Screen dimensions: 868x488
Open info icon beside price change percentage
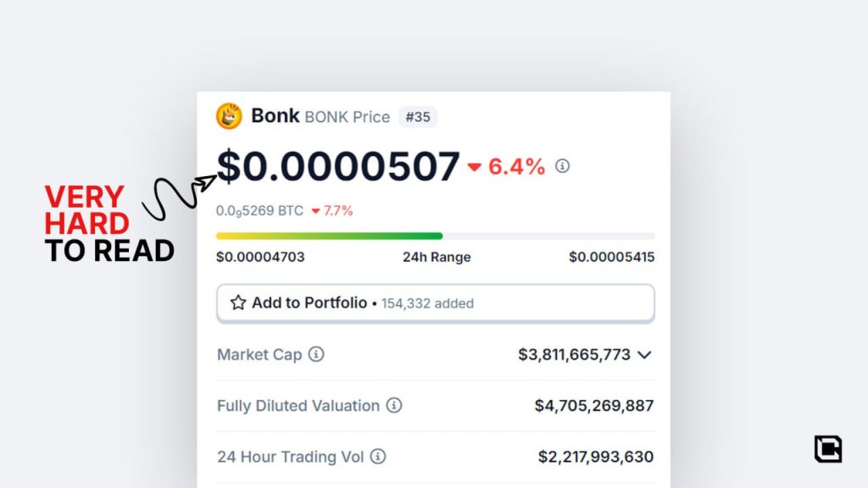pyautogui.click(x=562, y=166)
